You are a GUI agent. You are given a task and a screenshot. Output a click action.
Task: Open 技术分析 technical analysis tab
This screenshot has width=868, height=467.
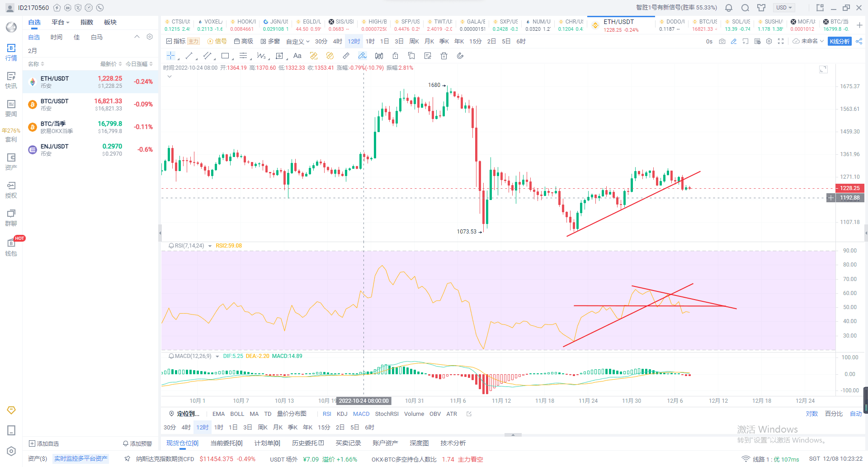[x=453, y=443]
